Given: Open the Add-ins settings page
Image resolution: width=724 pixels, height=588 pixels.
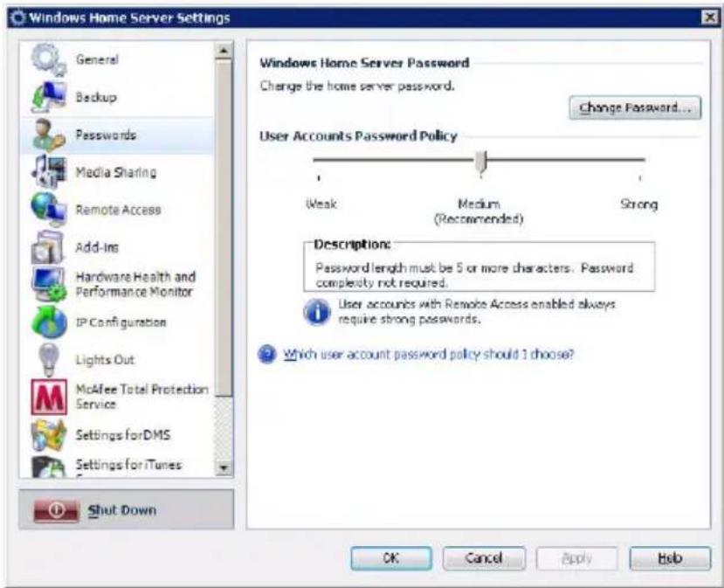Looking at the screenshot, I should (117, 247).
